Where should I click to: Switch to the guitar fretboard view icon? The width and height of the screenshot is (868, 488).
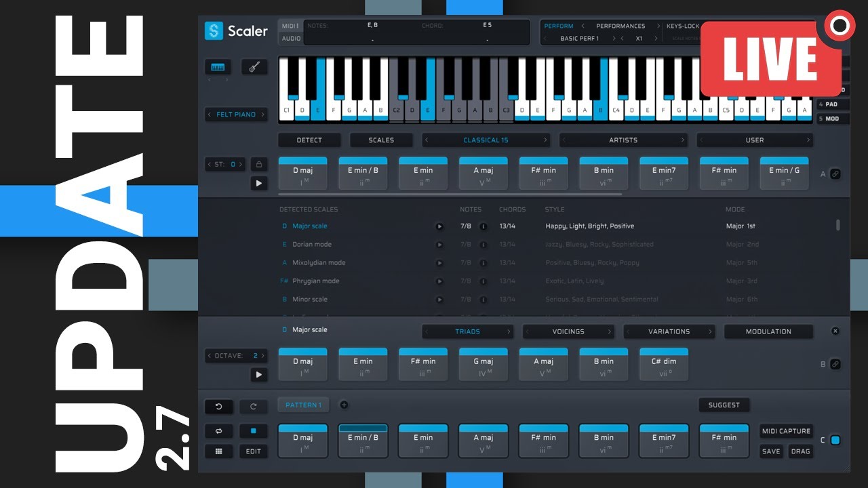click(254, 67)
